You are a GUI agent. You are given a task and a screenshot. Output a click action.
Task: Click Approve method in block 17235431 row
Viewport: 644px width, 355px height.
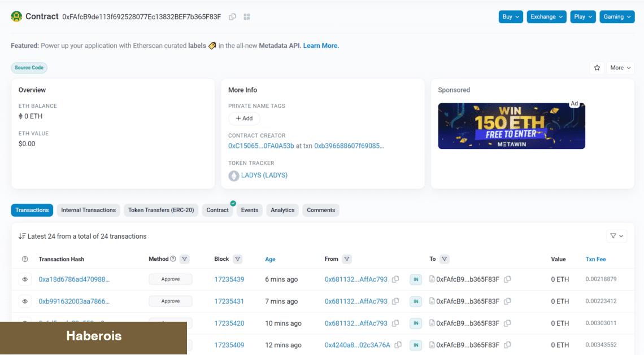click(x=171, y=301)
